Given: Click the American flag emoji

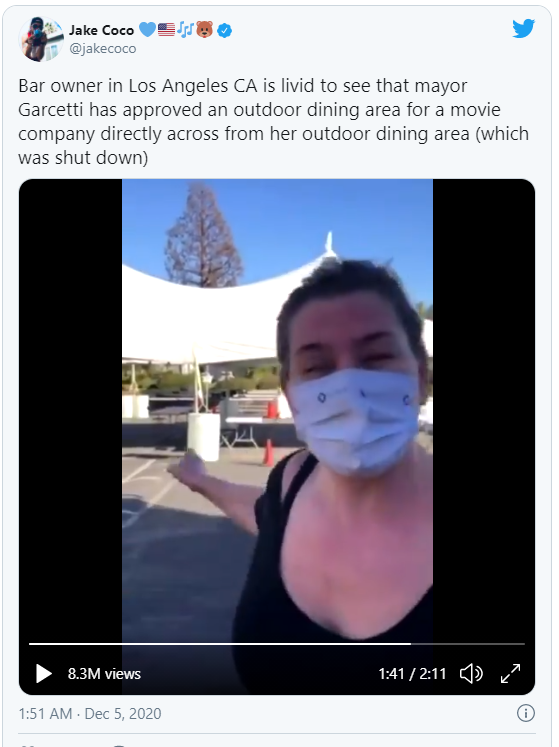Looking at the screenshot, I should pyautogui.click(x=166, y=30).
